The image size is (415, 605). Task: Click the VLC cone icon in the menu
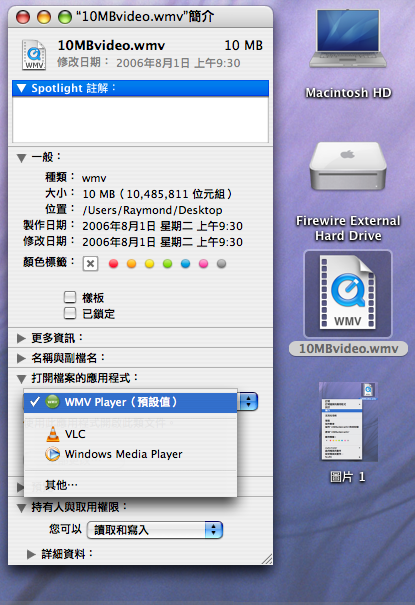point(53,434)
